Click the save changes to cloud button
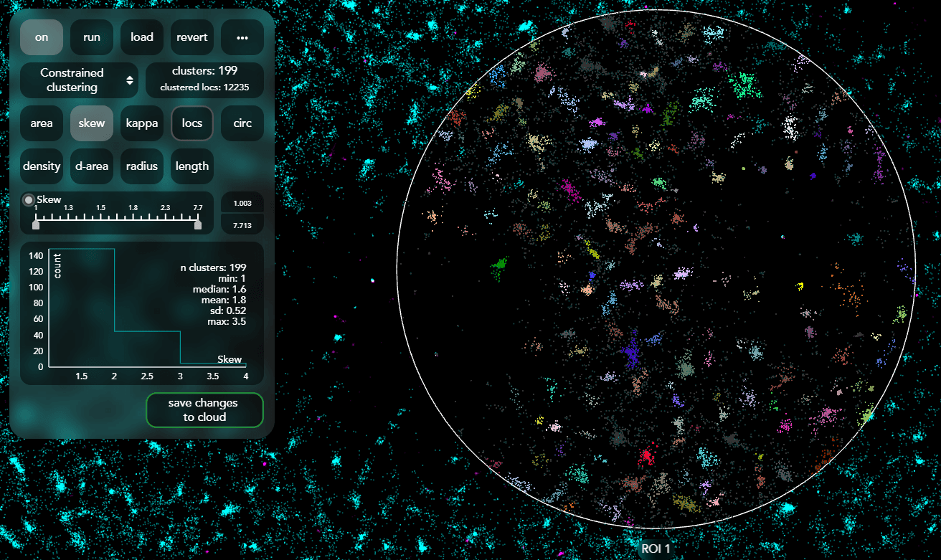The image size is (941, 560). [x=204, y=409]
